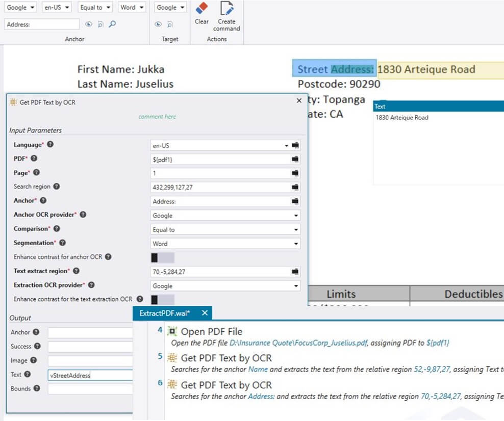The width and height of the screenshot is (504, 421).
Task: Click the output Success field
Action: (90, 347)
